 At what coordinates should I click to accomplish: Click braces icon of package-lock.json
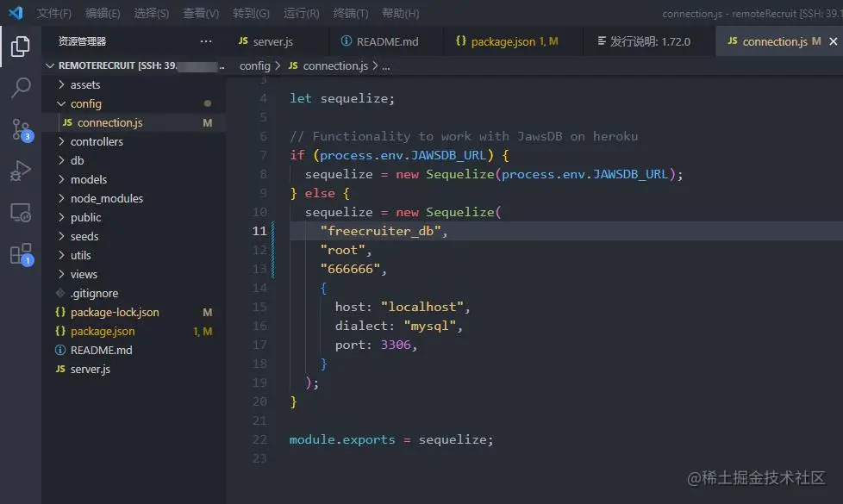60,312
